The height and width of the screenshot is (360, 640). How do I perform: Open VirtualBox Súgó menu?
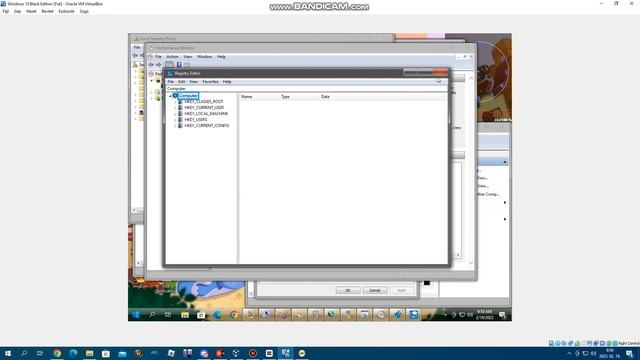[x=84, y=11]
